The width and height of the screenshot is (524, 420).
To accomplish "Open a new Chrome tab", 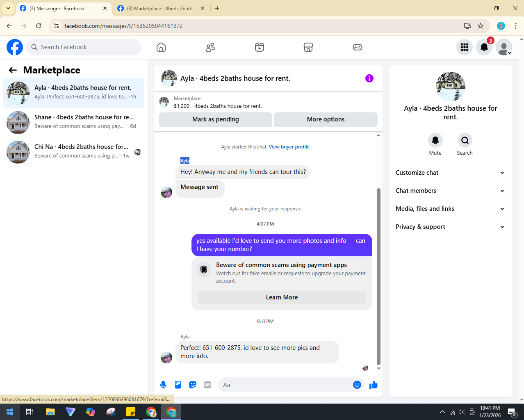I will click(x=217, y=8).
